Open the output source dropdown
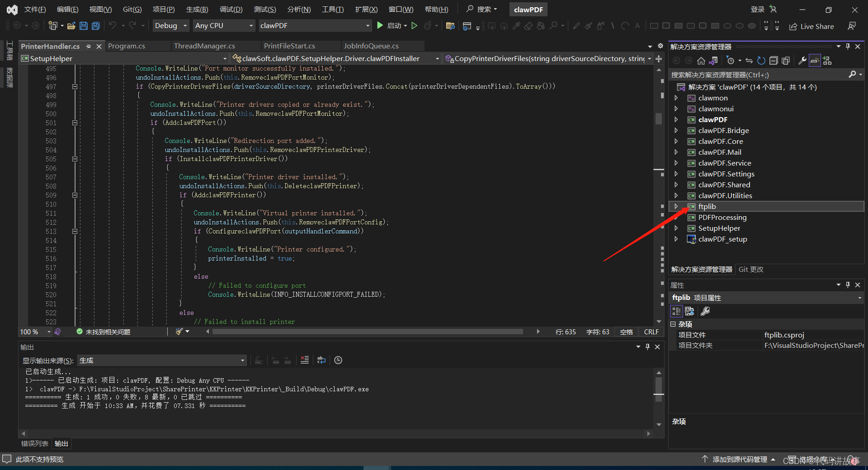 pyautogui.click(x=162, y=361)
